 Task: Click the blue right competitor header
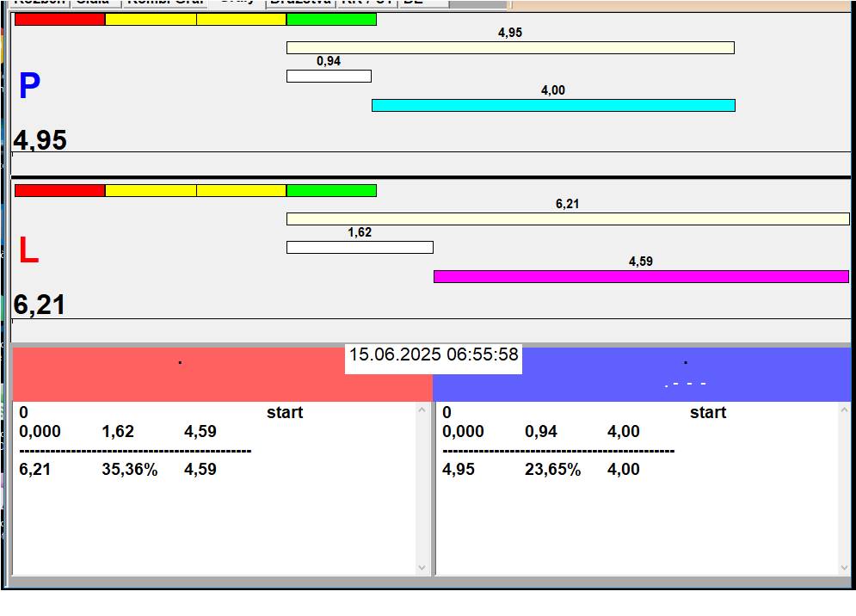(x=642, y=374)
